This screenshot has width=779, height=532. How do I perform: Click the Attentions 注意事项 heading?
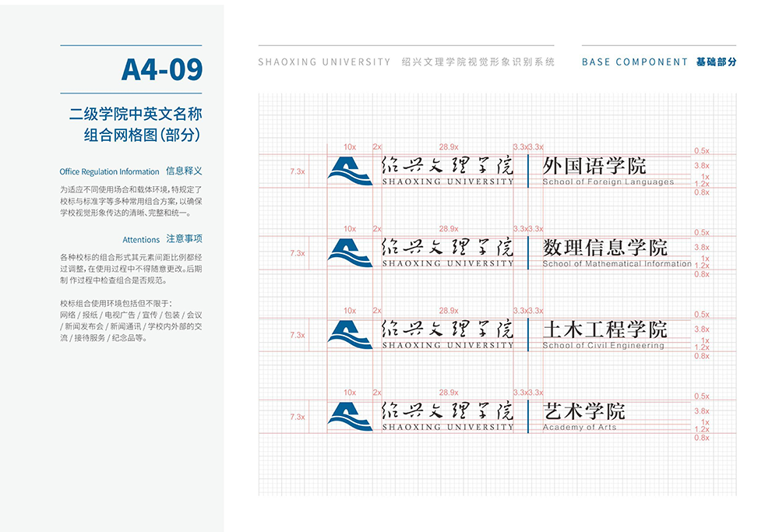coord(162,239)
